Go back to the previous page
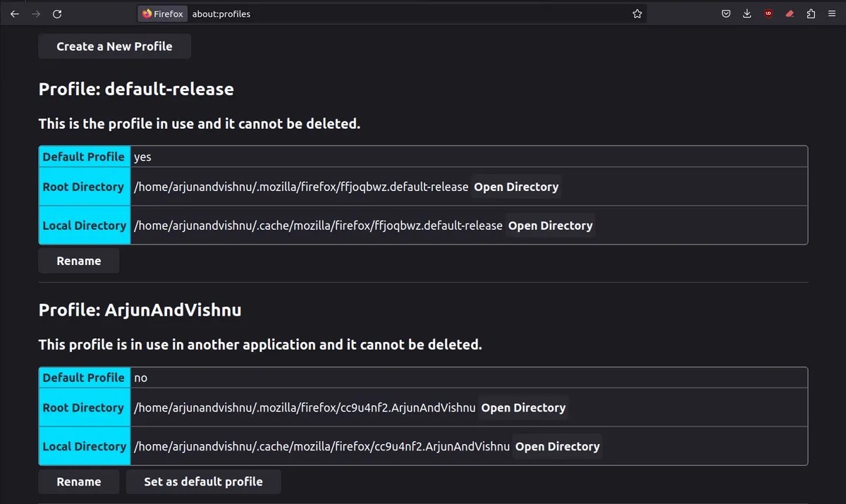This screenshot has width=846, height=504. click(x=14, y=14)
